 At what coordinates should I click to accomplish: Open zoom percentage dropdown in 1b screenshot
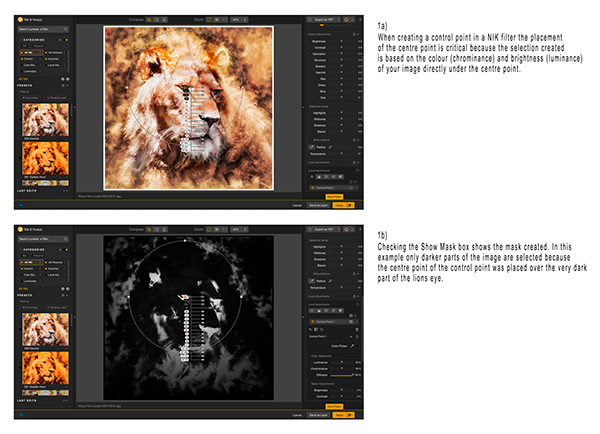[x=239, y=229]
